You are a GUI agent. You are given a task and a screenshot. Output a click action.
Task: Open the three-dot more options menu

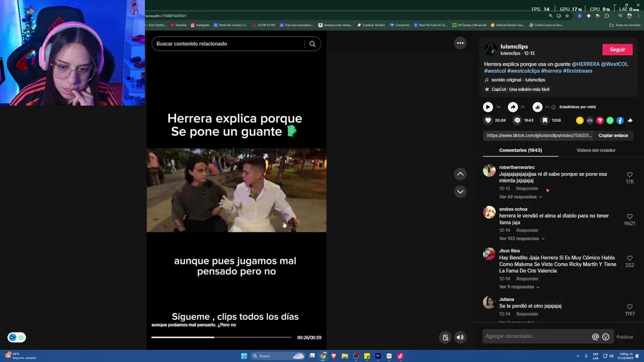point(460,43)
